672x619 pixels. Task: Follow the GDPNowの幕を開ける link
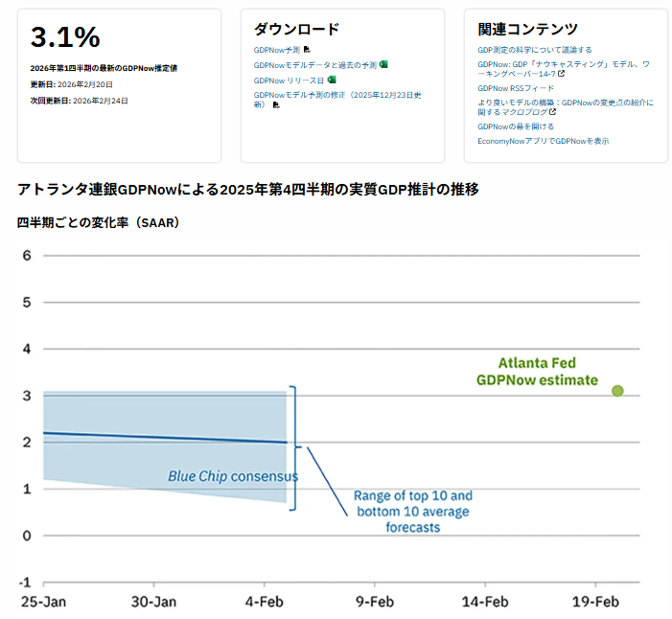coord(516,126)
